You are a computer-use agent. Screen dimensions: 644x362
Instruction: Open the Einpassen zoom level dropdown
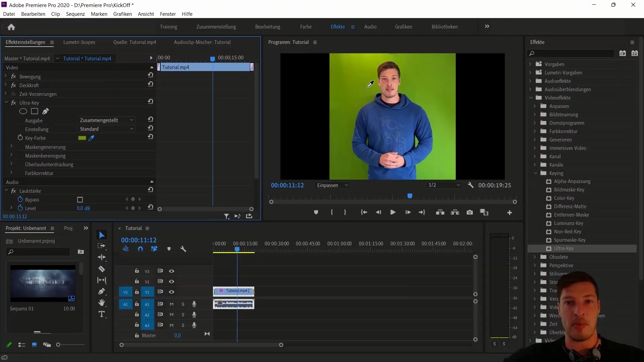[x=332, y=185]
